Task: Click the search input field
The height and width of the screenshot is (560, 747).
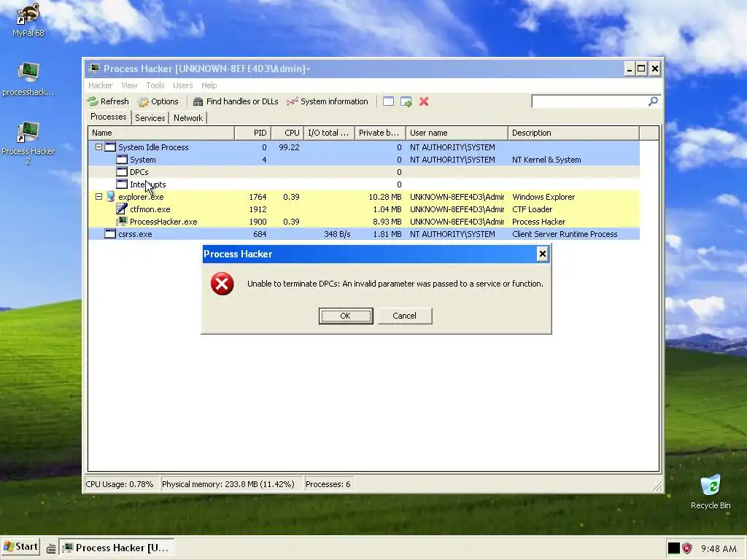Action: tap(589, 101)
